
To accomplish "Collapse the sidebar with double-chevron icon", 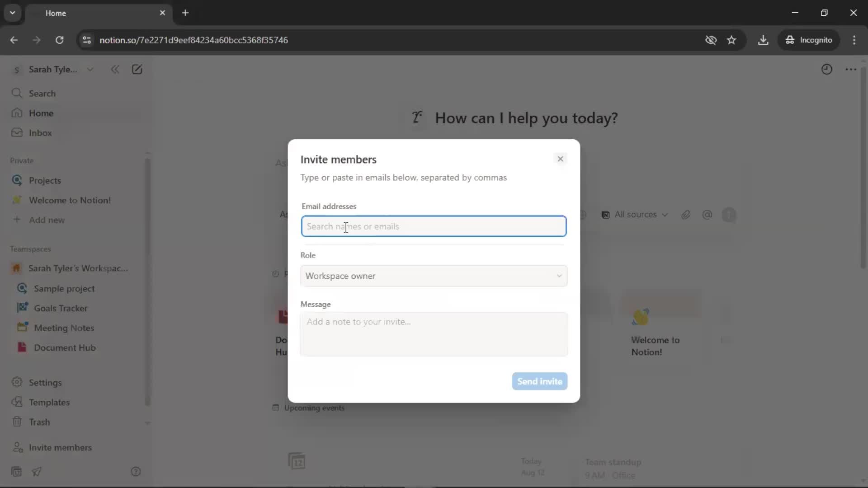I will pos(115,69).
